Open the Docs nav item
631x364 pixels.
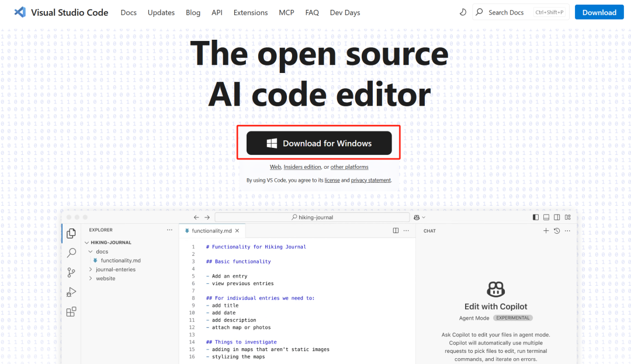[129, 12]
